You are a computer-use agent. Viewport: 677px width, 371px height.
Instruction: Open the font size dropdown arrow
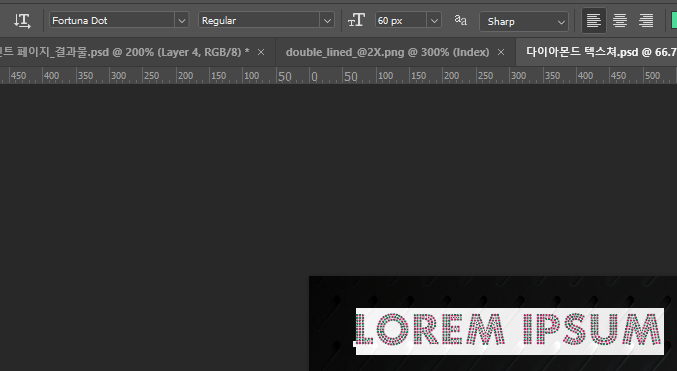pyautogui.click(x=434, y=20)
